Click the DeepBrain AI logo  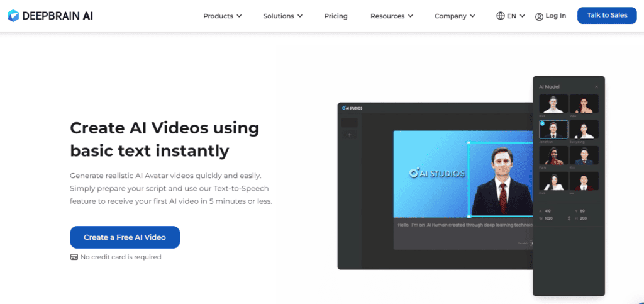pos(50,16)
